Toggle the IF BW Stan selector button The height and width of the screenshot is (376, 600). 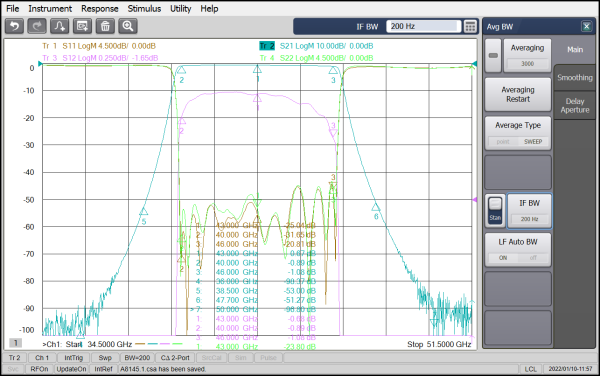click(495, 211)
